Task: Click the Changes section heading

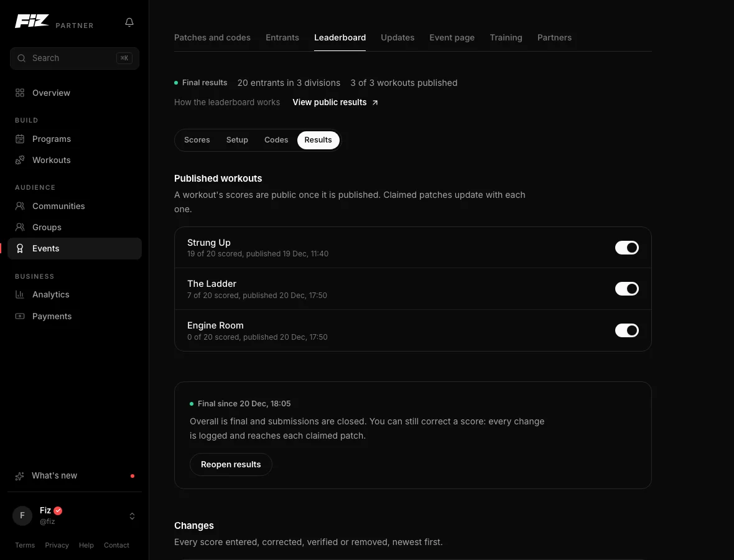Action: (194, 526)
